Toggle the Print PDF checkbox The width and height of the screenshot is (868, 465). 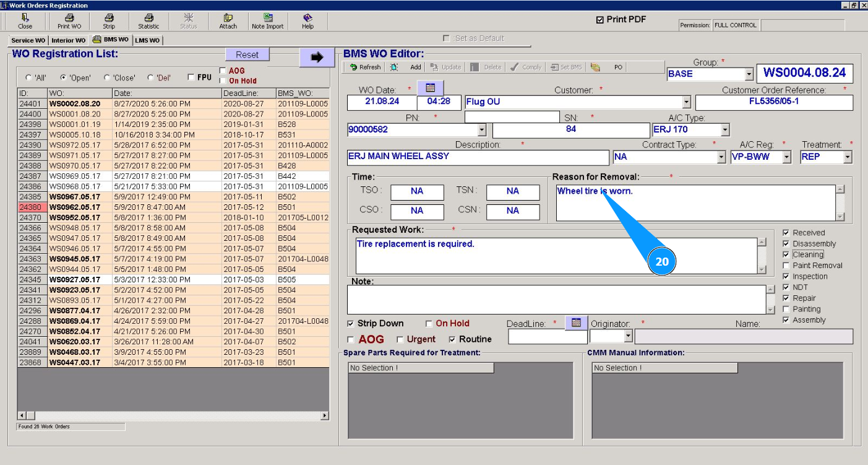pyautogui.click(x=599, y=20)
